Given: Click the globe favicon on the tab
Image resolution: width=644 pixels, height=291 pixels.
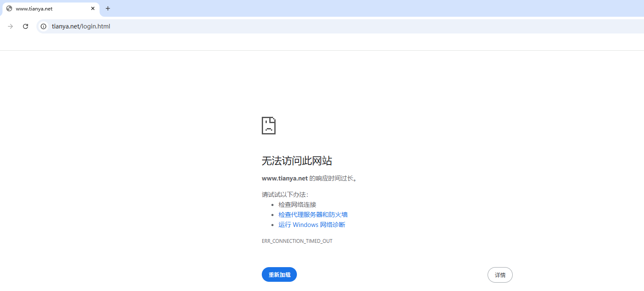Looking at the screenshot, I should 9,8.
